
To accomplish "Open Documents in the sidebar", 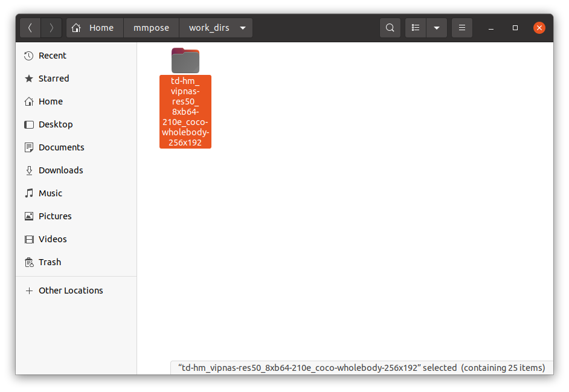I will tap(76, 147).
